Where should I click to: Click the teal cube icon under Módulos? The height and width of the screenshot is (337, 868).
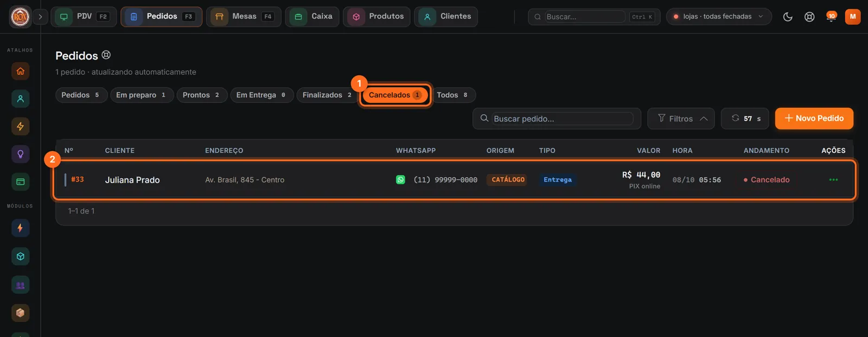coord(21,256)
